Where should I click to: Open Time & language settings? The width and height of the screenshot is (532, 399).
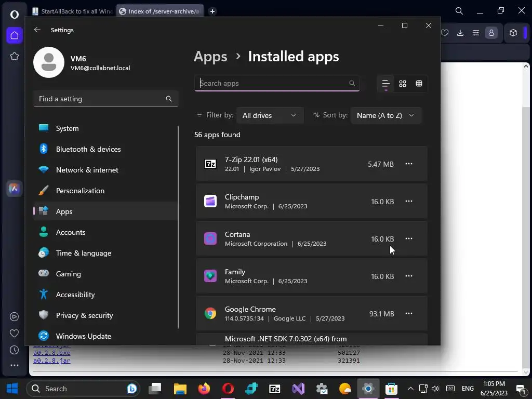(105, 253)
